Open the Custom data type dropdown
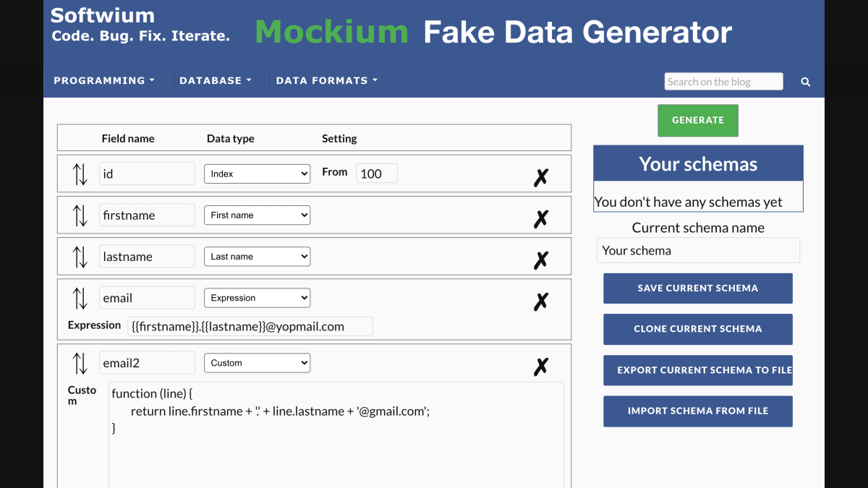 tap(257, 363)
